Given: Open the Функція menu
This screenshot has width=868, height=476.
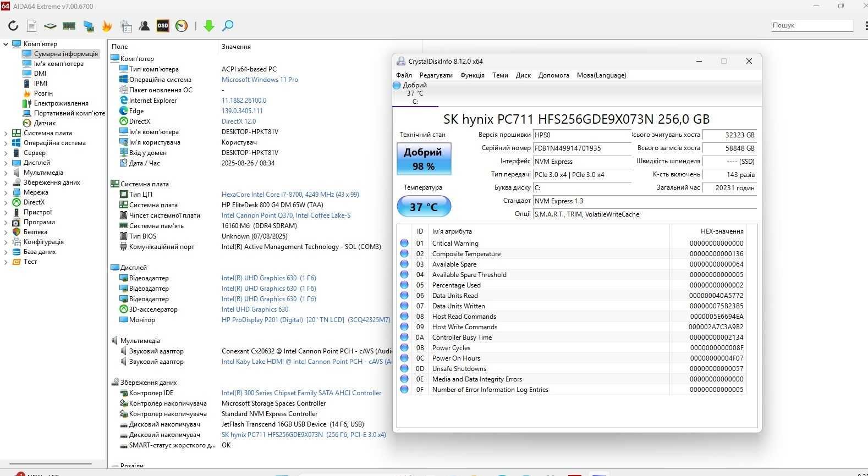Looking at the screenshot, I should [x=473, y=75].
